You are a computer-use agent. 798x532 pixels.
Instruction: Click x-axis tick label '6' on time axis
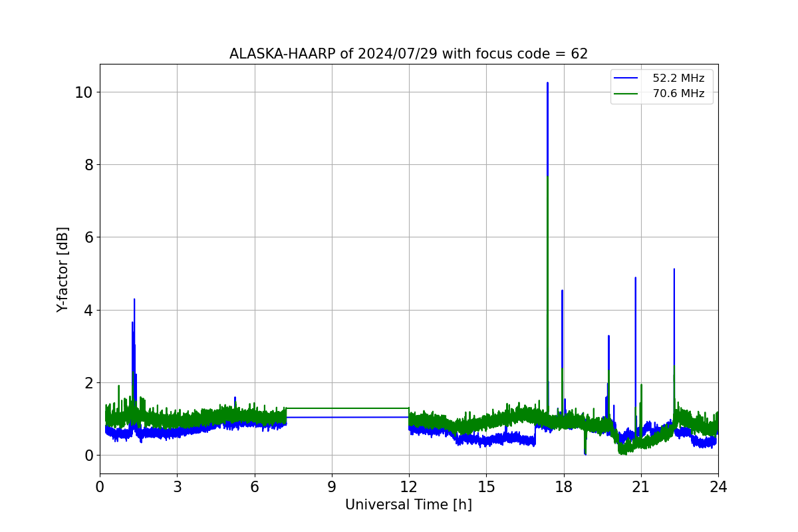tap(255, 486)
